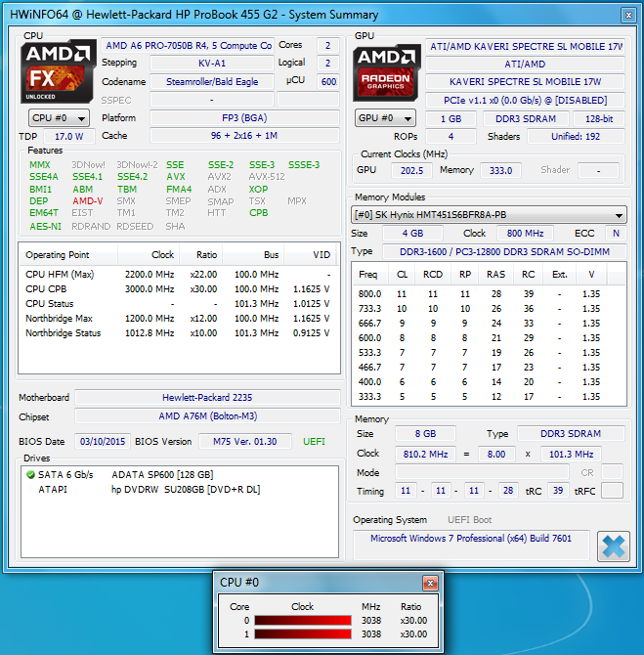Open the GPU #0 selector dropdown

tap(385, 118)
